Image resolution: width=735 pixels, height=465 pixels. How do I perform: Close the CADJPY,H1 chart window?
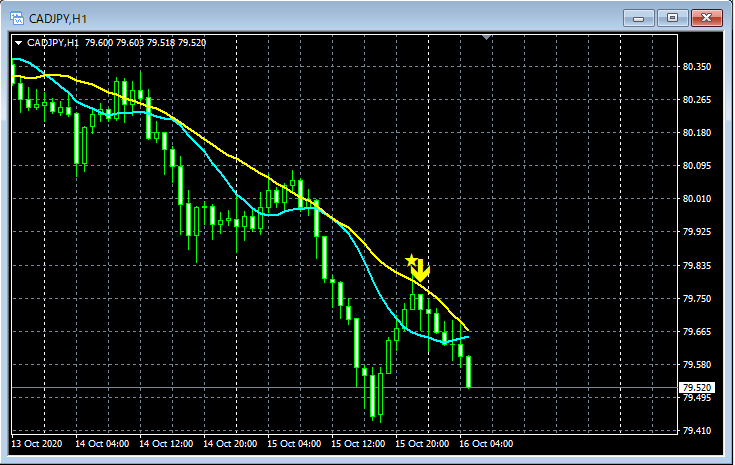(x=707, y=18)
